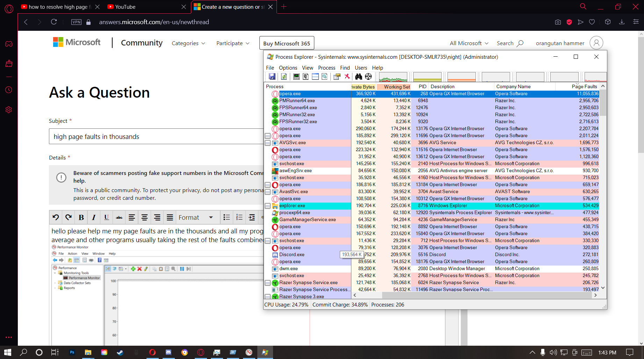This screenshot has height=359, width=644.
Task: Click the Save icon in Process Explorer toolbar
Action: 272,77
